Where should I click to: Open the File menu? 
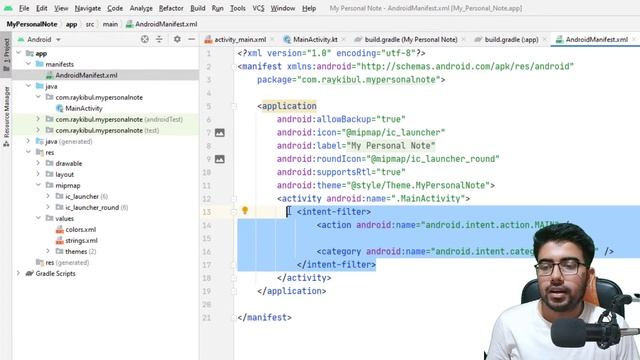click(24, 8)
